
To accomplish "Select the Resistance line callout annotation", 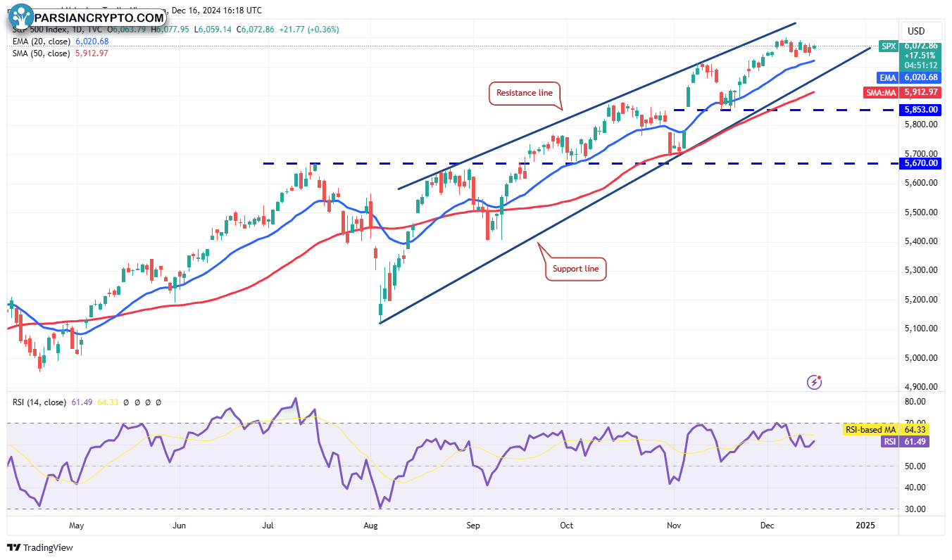I will tap(525, 93).
